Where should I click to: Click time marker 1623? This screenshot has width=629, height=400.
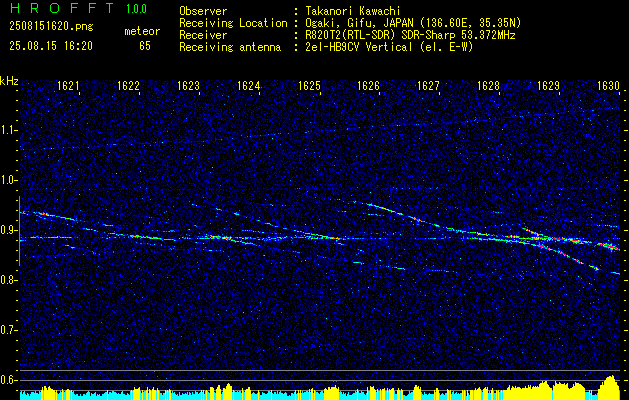189,86
